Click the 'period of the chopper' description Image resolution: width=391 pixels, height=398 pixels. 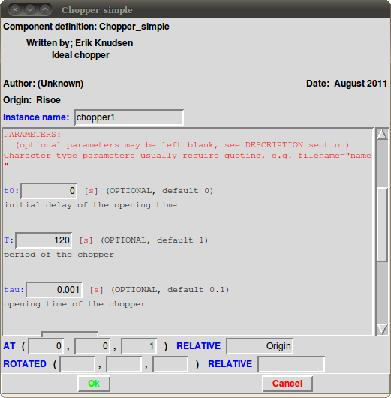(59, 255)
